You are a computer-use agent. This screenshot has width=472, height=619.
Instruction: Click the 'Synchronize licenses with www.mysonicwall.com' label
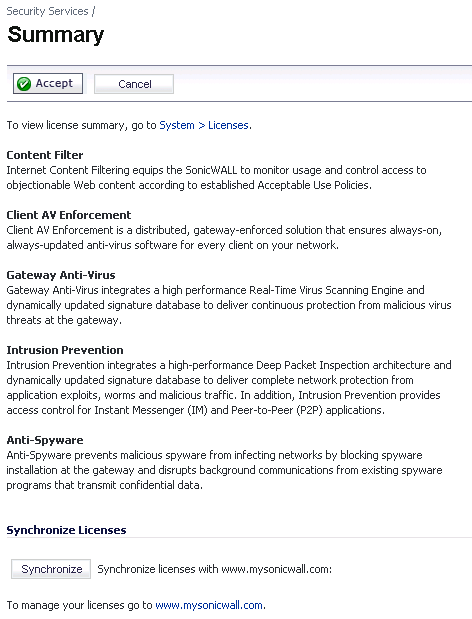(x=214, y=569)
